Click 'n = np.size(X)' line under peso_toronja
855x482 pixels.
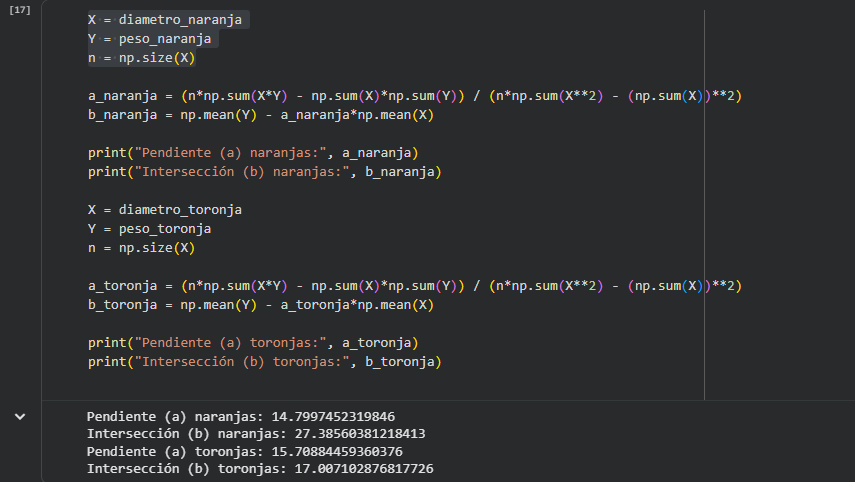142,248
